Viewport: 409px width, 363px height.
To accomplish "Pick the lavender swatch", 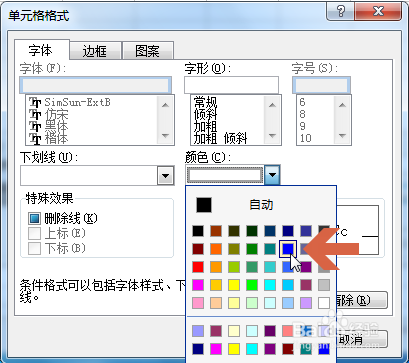I will coord(306,303).
